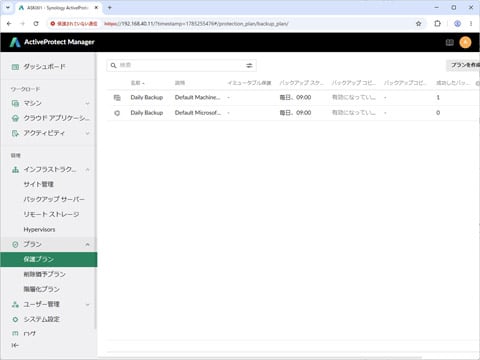The image size is (480, 360).
Task: Open the Chrome profile icon
Action: coord(457,24)
